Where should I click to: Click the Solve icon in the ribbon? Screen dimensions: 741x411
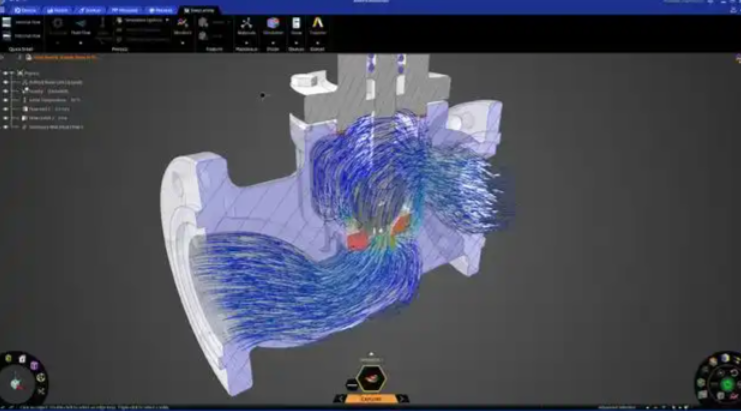pos(296,24)
